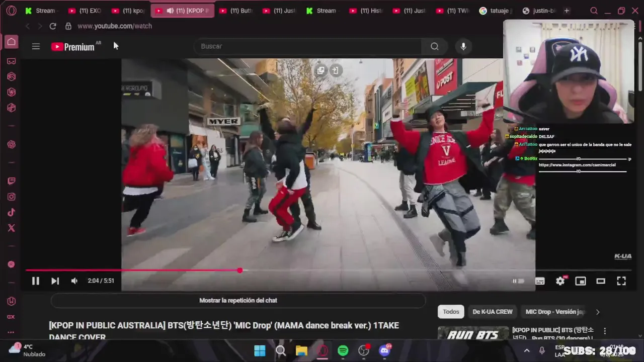Viewport: 644px width, 362px height.
Task: Skip to the next video
Action: pos(55,281)
